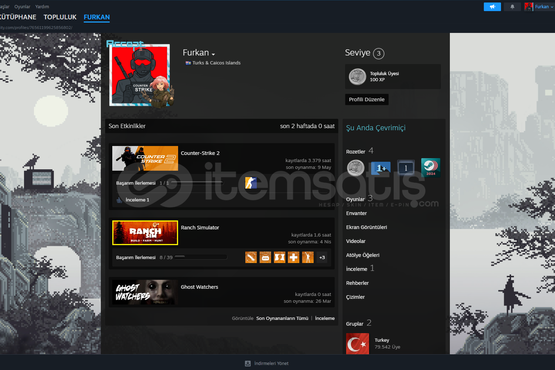Open the notifications bell icon
This screenshot has height=370, width=555.
pyautogui.click(x=512, y=7)
